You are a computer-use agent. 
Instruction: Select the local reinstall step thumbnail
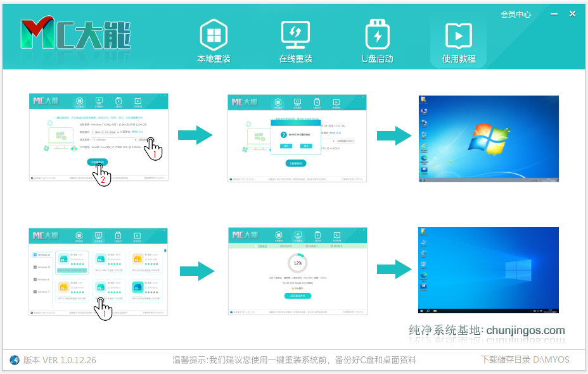[x=98, y=137]
